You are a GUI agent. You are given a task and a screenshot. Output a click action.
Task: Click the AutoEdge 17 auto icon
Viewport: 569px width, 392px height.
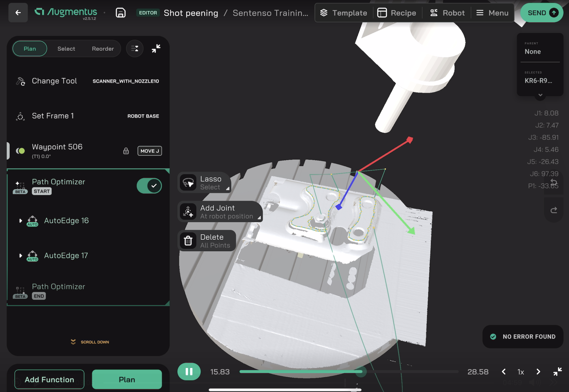pos(32,256)
